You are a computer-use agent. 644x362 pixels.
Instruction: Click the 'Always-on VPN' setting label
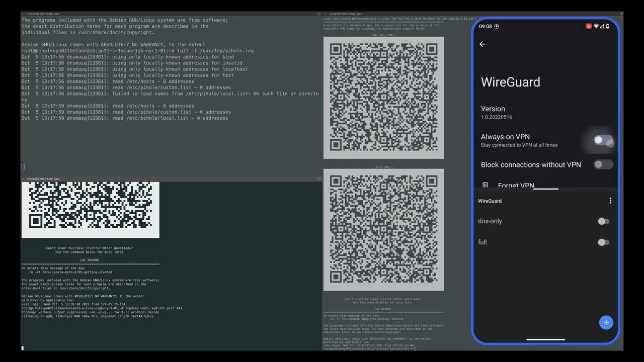click(x=505, y=137)
